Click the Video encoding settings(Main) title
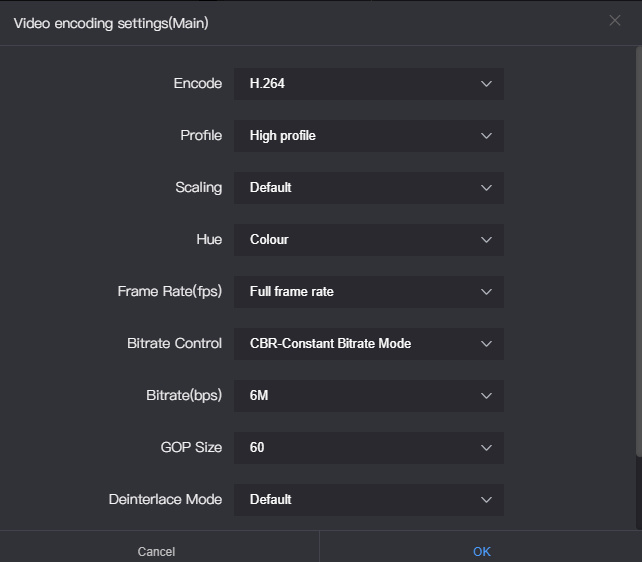 point(111,23)
